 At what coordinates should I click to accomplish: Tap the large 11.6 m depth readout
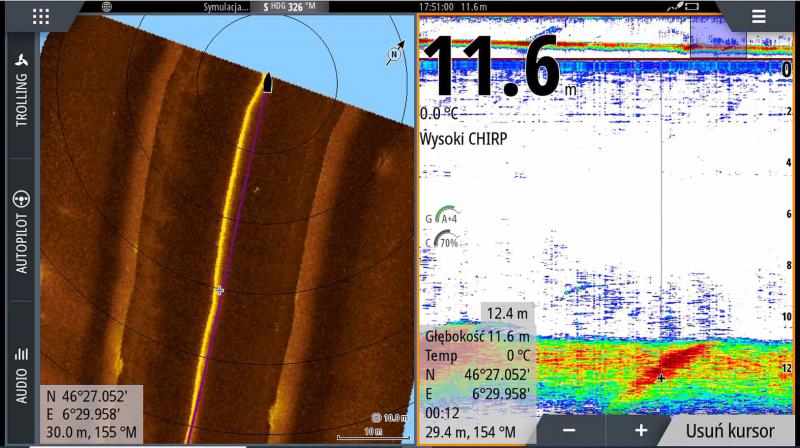(x=497, y=68)
